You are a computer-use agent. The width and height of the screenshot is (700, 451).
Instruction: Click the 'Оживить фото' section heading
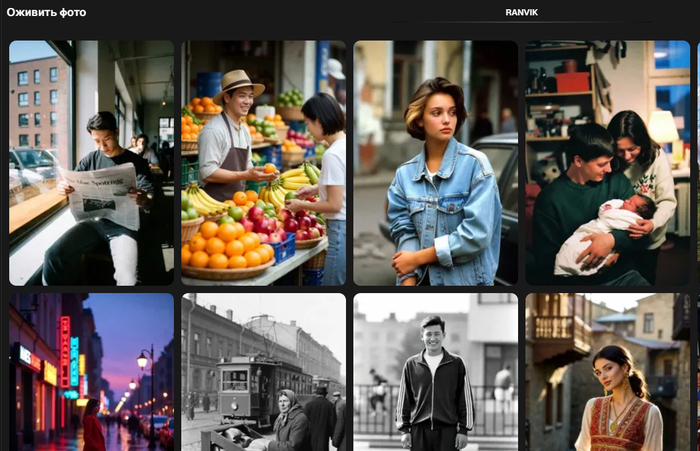click(x=46, y=13)
